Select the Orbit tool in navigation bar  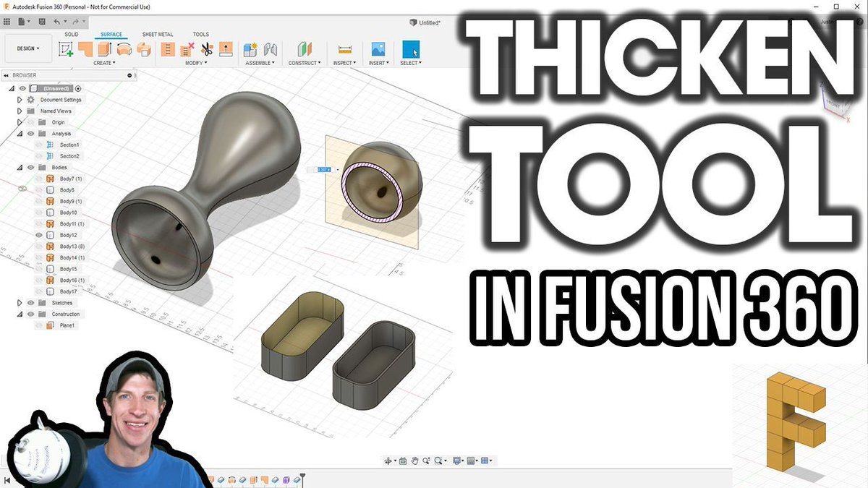[388, 461]
